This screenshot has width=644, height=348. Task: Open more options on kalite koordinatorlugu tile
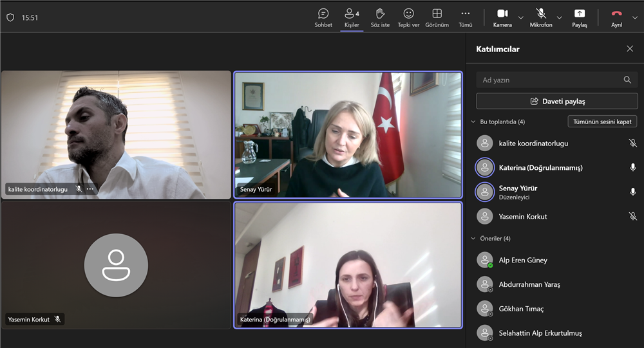coord(90,189)
